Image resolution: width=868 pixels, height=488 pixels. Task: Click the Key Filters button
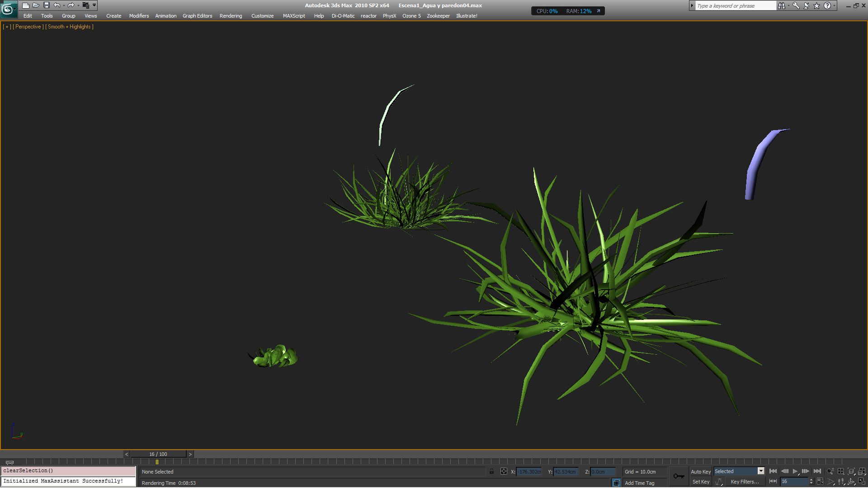click(x=745, y=482)
